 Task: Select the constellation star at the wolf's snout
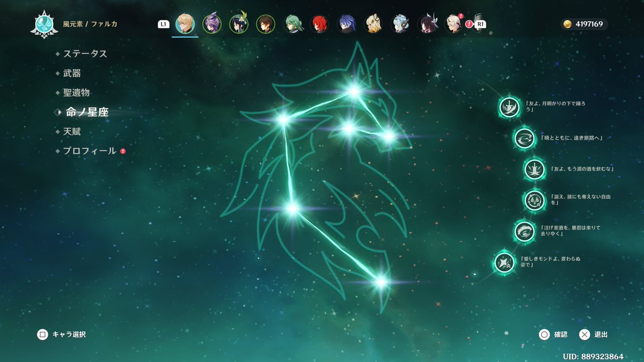[x=389, y=136]
